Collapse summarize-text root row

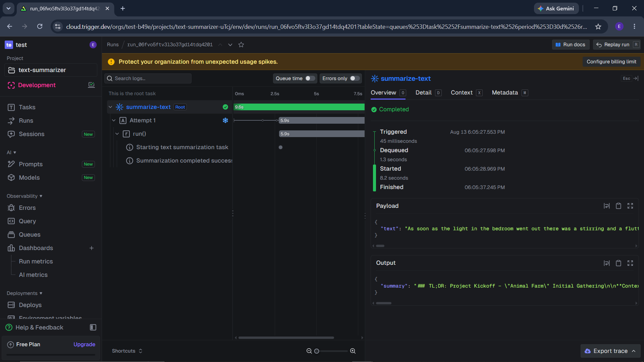click(110, 107)
